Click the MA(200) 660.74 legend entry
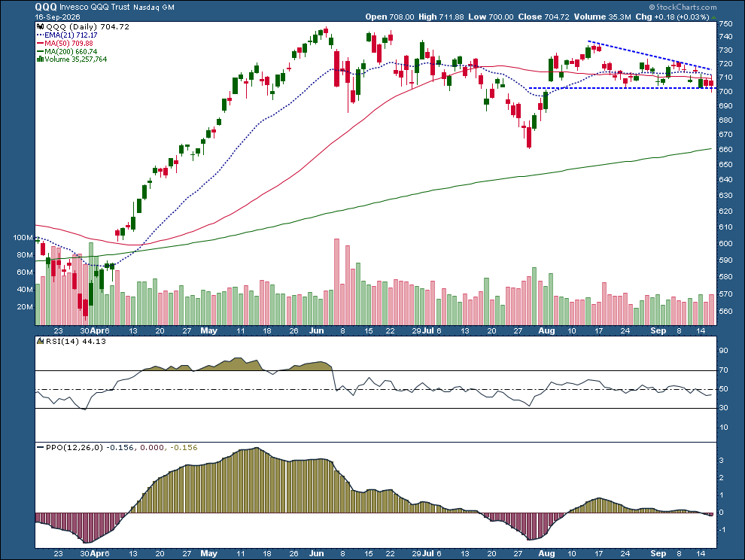 [x=71, y=51]
